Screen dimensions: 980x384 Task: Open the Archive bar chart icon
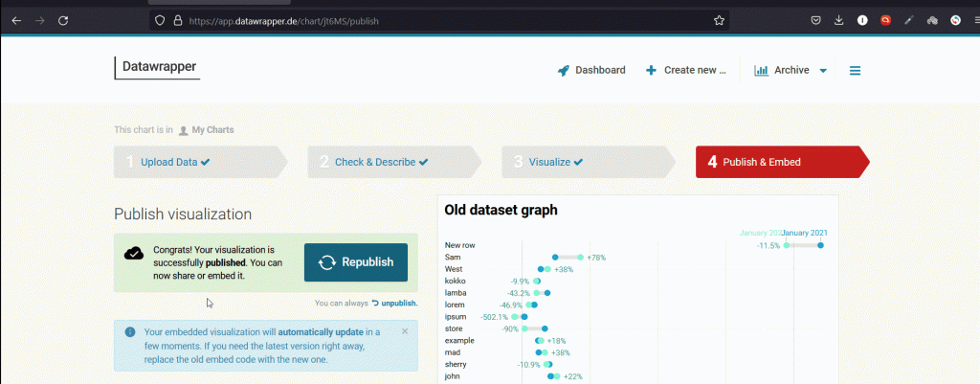point(762,70)
